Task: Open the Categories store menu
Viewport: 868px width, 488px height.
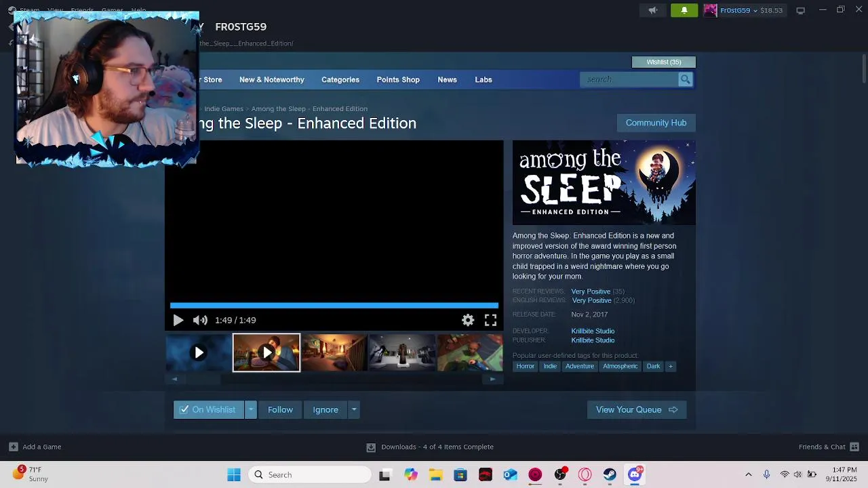Action: 340,79
